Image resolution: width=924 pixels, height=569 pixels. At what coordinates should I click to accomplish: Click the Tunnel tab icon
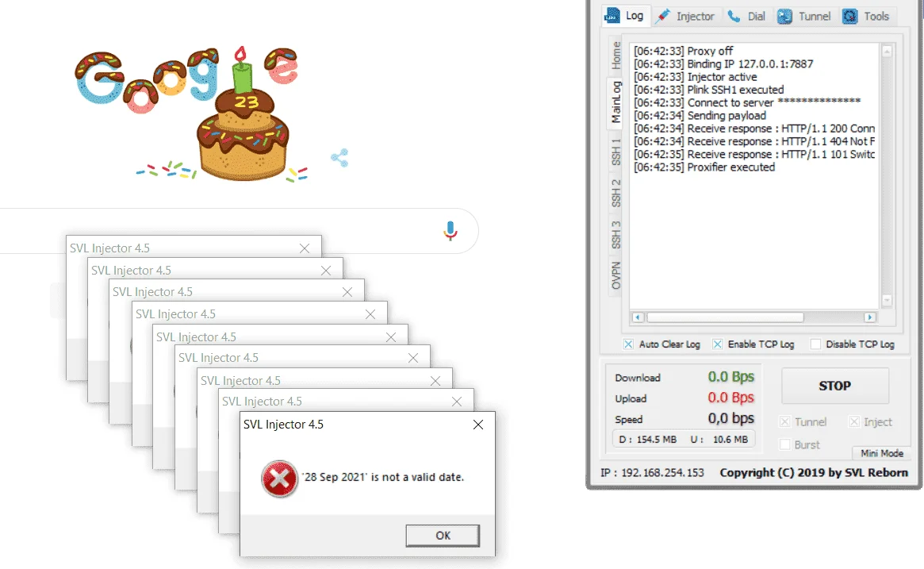[x=784, y=17]
